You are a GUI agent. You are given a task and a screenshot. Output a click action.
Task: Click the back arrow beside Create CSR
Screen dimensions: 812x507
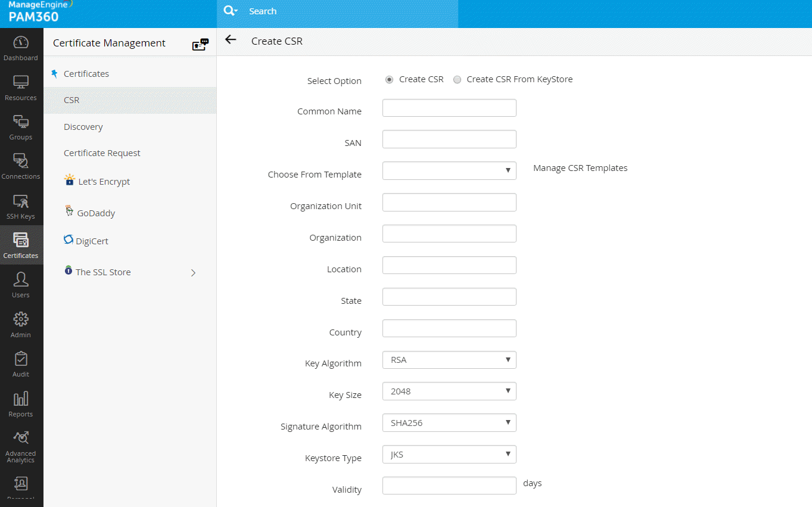click(x=231, y=40)
